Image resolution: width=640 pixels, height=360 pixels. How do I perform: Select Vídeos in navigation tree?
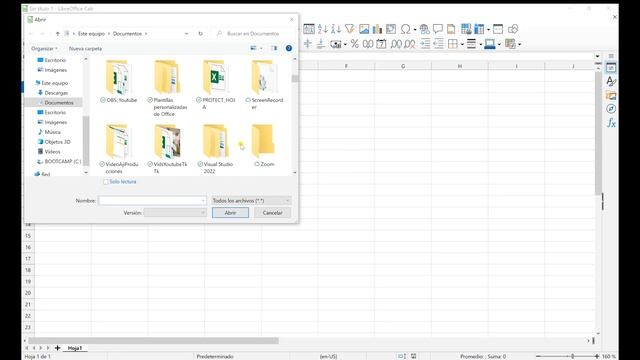[52, 151]
